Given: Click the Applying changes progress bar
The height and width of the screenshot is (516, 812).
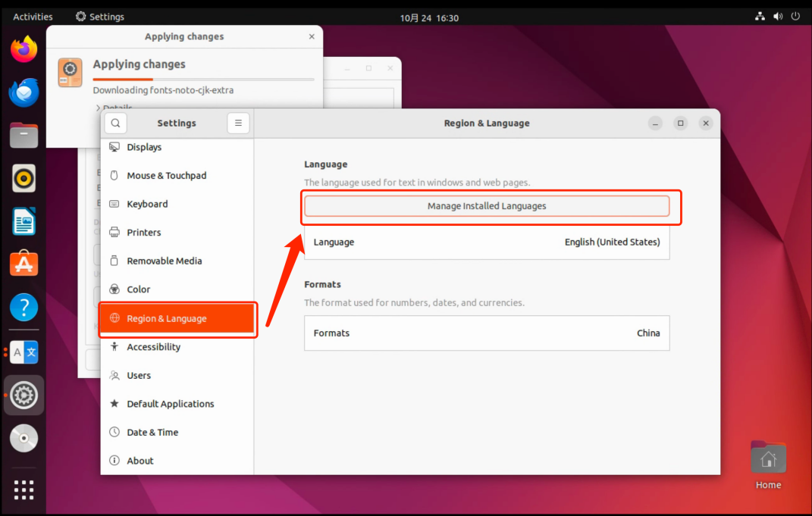Looking at the screenshot, I should pos(203,80).
